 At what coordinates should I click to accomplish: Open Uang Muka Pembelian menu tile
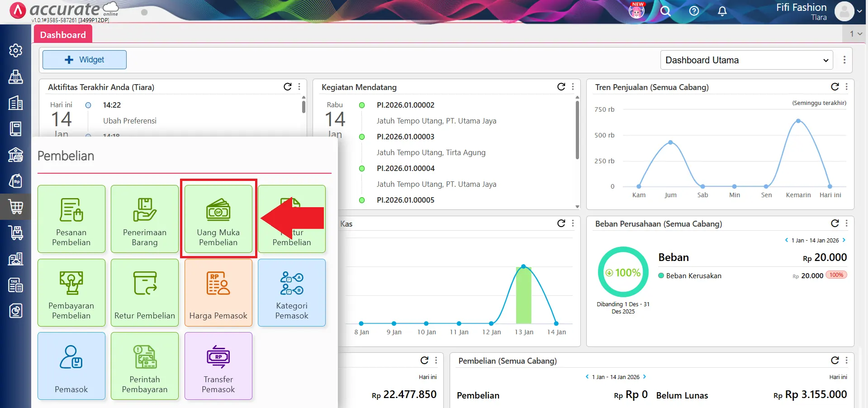point(218,219)
